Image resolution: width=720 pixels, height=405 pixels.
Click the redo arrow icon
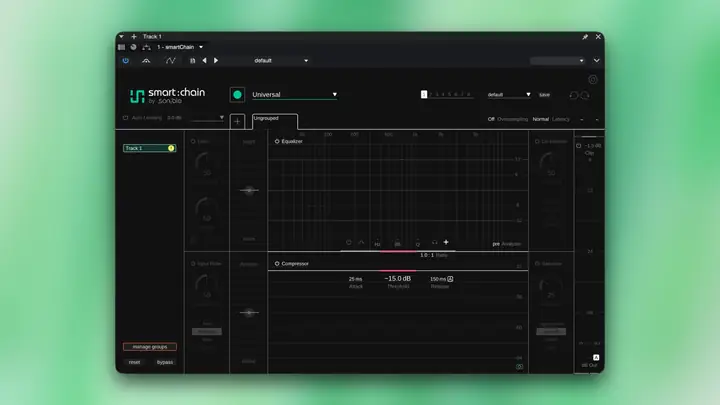click(585, 95)
